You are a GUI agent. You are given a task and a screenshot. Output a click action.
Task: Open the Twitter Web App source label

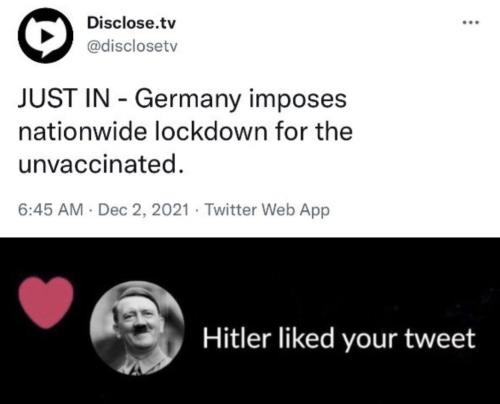pos(267,210)
